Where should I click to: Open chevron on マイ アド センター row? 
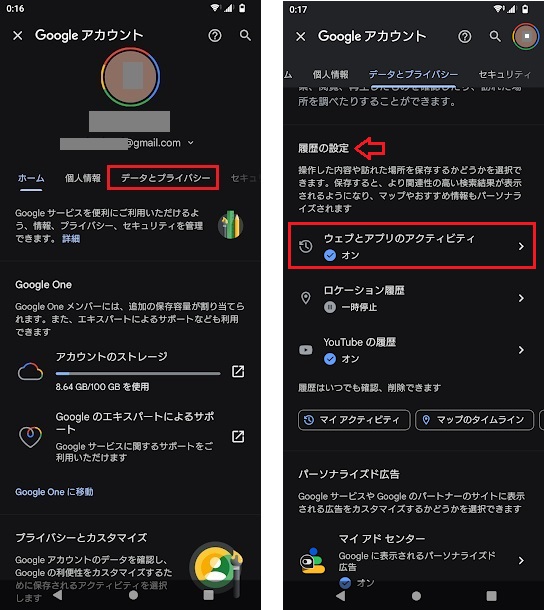point(521,560)
